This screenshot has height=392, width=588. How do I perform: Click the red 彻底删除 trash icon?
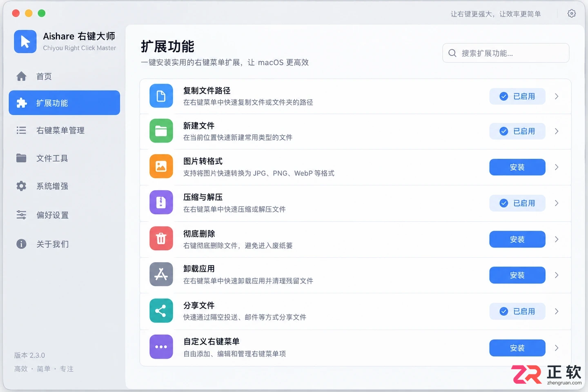[x=161, y=238]
